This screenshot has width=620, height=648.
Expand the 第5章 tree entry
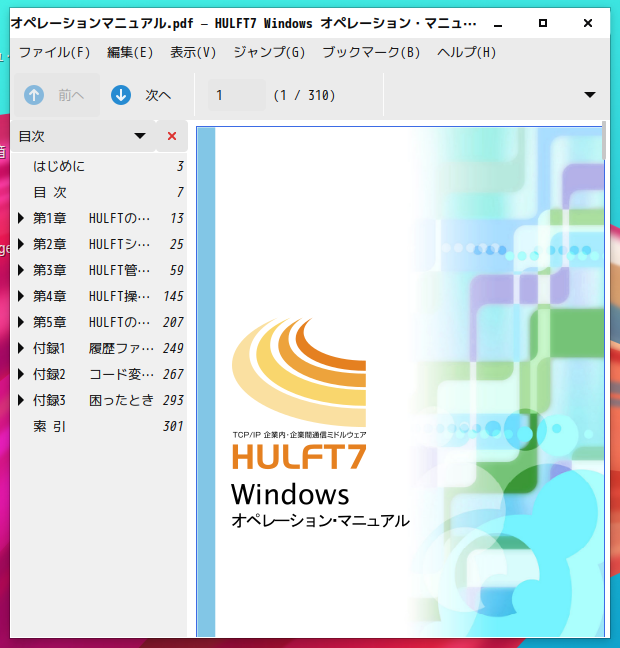point(20,322)
